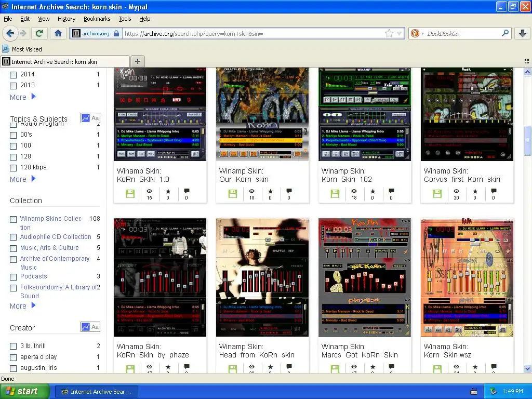Image resolution: width=532 pixels, height=399 pixels.
Task: Open the Music, Arts & Culture collection link
Action: [x=49, y=248]
